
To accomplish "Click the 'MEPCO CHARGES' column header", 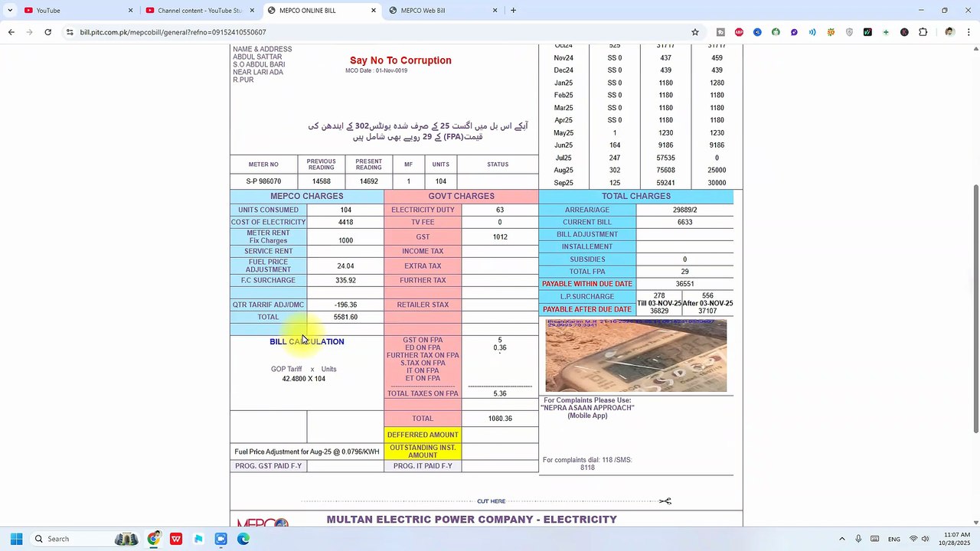I will pyautogui.click(x=307, y=197).
